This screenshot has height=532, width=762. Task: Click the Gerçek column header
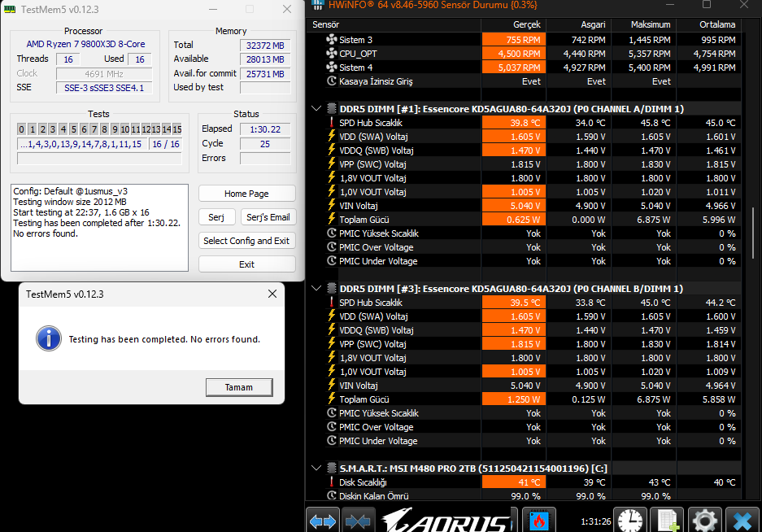(x=513, y=24)
